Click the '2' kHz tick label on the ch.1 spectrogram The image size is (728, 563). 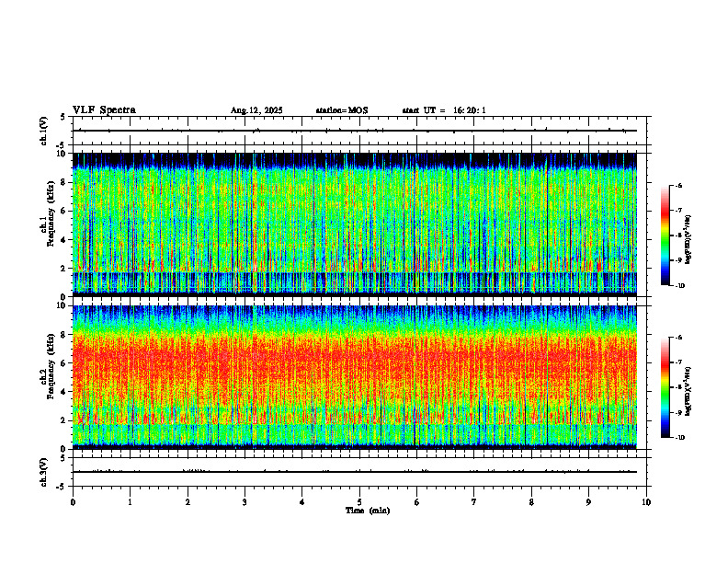pyautogui.click(x=63, y=269)
